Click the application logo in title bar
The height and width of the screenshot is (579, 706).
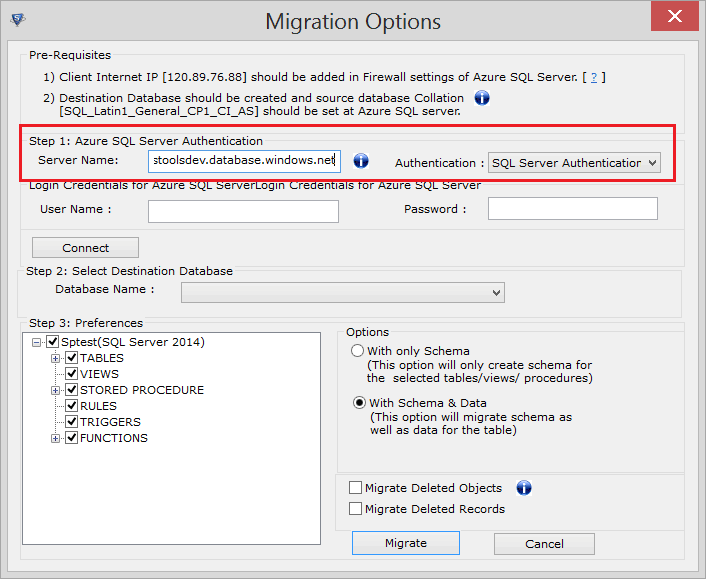click(18, 20)
